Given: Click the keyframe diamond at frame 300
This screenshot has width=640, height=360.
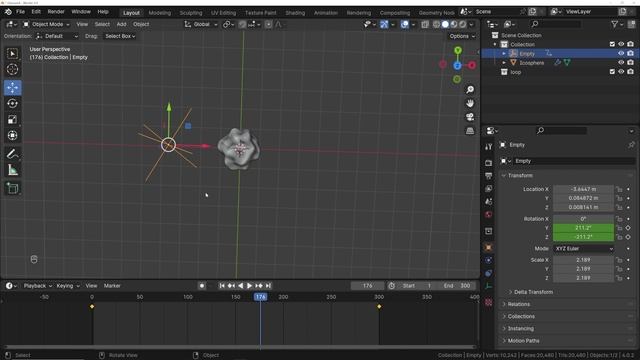Looking at the screenshot, I should pos(379,306).
